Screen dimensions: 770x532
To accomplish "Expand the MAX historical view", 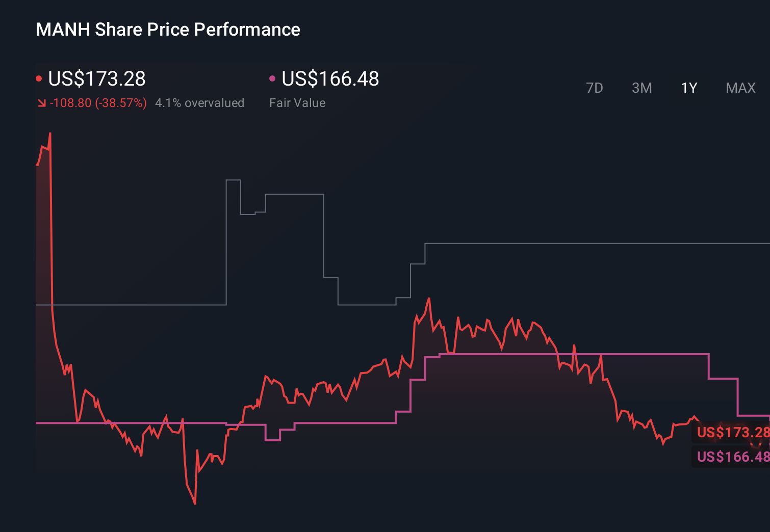I will click(740, 88).
